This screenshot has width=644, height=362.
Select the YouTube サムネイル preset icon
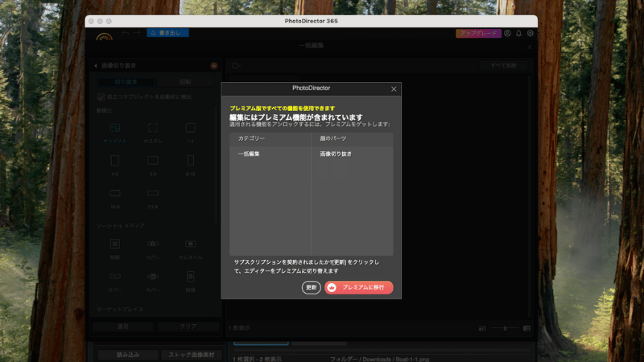point(191,244)
